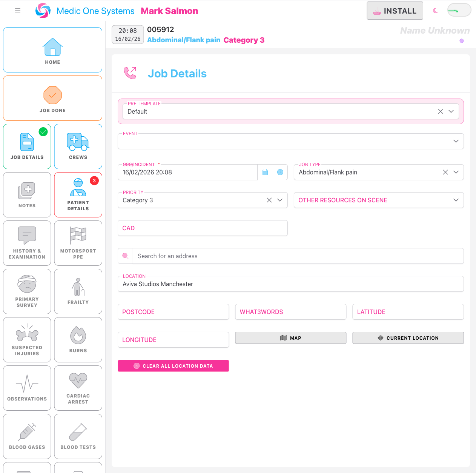The width and height of the screenshot is (476, 473).
Task: Open the Suspected Injuries panel
Action: click(x=27, y=340)
